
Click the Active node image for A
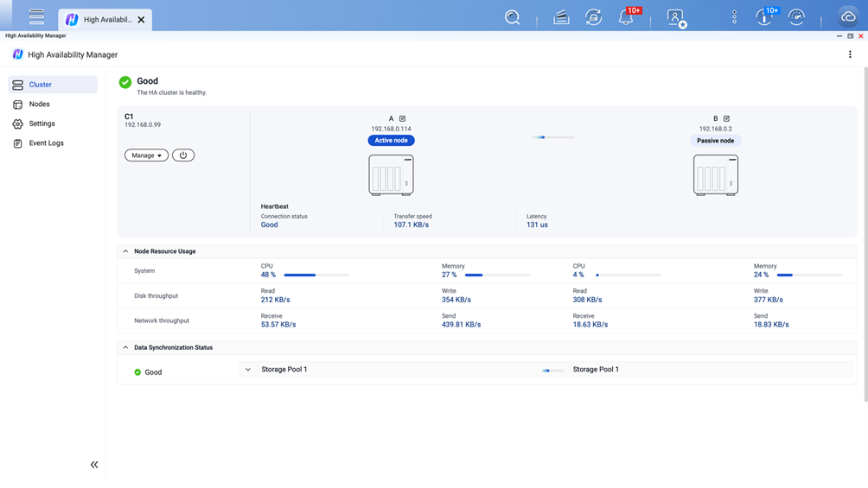[391, 174]
